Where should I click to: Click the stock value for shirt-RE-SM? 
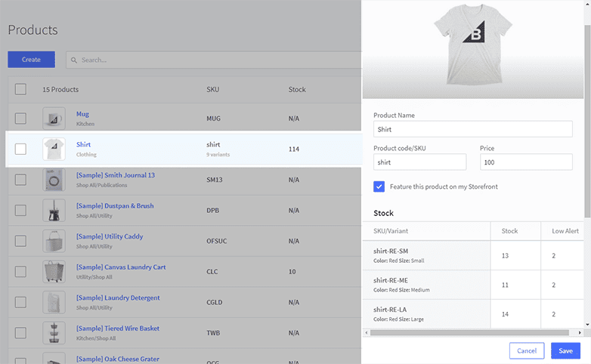point(505,256)
